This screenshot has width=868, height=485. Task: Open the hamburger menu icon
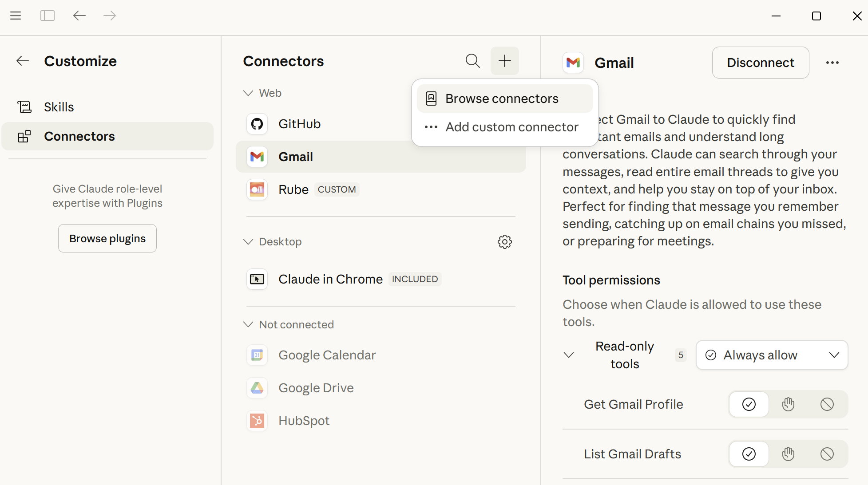click(x=16, y=16)
